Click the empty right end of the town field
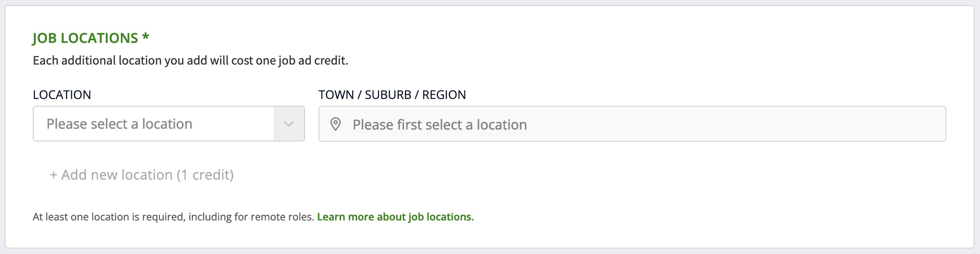The width and height of the screenshot is (980, 254). [x=851, y=124]
